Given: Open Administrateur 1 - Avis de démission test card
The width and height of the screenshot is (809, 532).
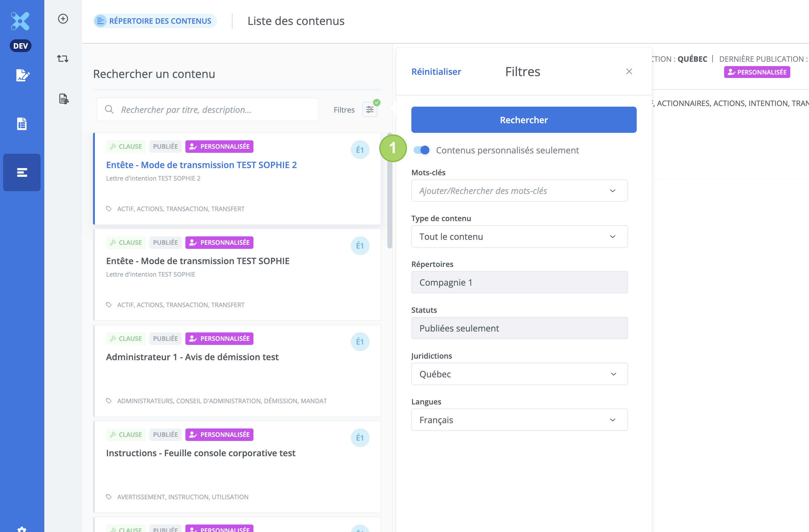Looking at the screenshot, I should (192, 357).
